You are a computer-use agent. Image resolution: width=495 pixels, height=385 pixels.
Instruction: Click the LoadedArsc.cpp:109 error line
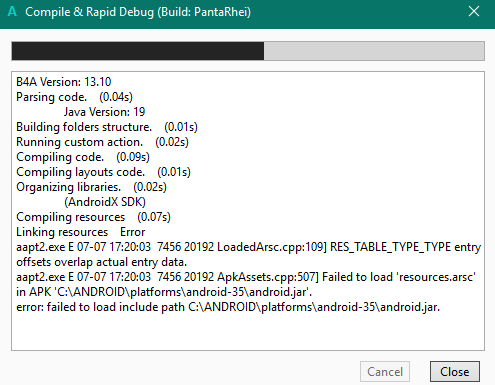click(248, 254)
